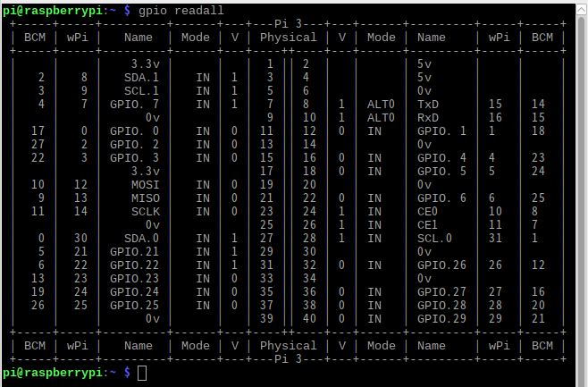This screenshot has width=588, height=387.
Task: Click the SDA.1 pin name
Action: click(141, 78)
